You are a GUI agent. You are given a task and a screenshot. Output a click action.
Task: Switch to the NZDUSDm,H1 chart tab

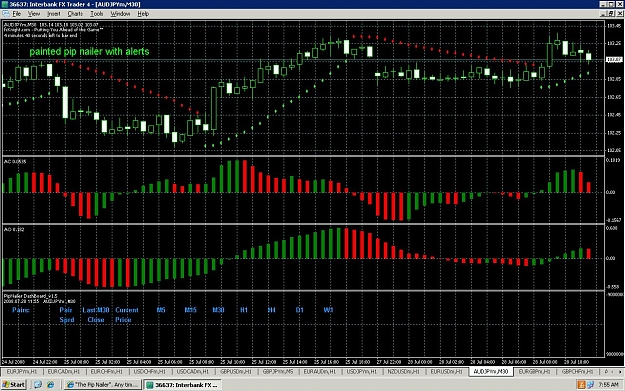[403, 371]
